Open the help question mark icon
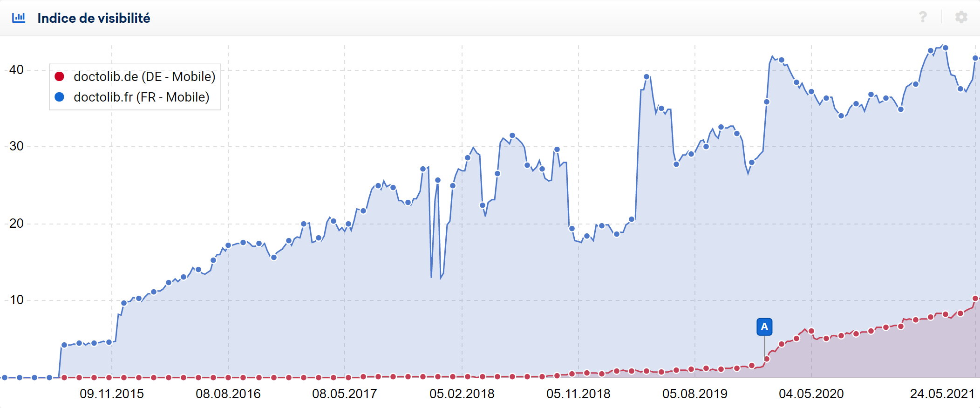Viewport: 980px width, 408px height. [923, 17]
